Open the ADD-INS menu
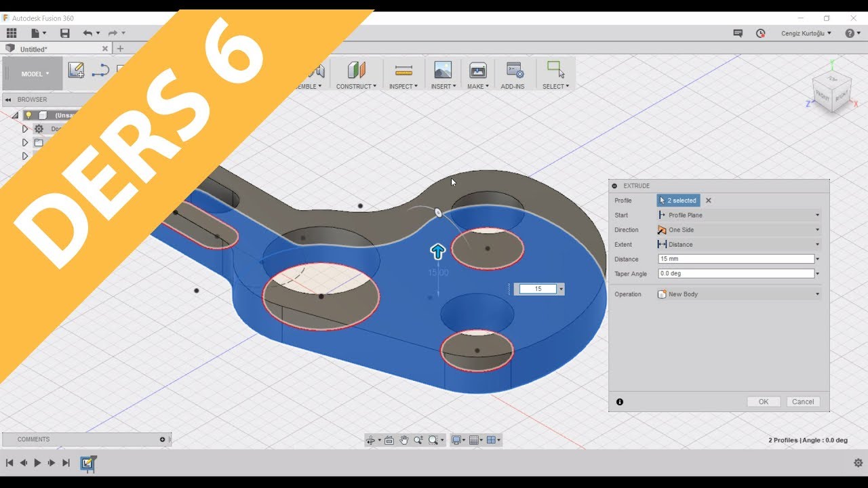The width and height of the screenshot is (868, 488). (x=513, y=86)
